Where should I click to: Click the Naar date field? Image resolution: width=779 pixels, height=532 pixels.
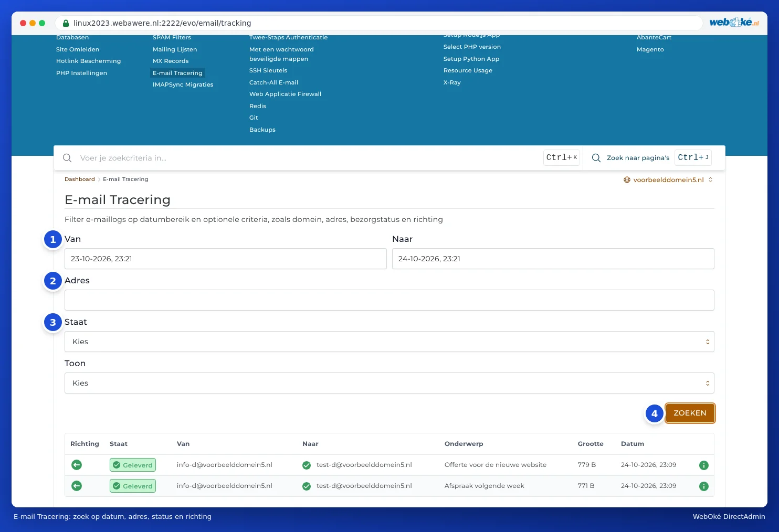click(x=553, y=259)
